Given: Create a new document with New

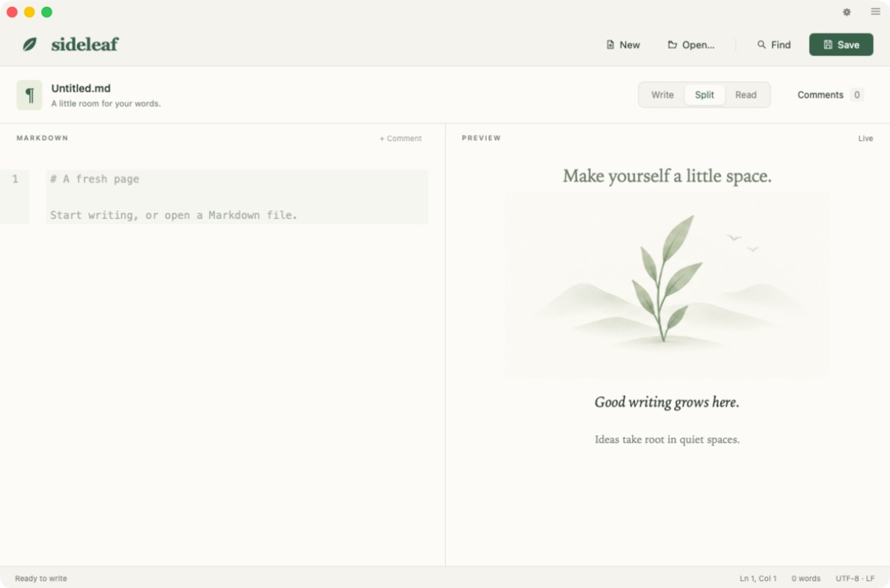Looking at the screenshot, I should point(623,45).
